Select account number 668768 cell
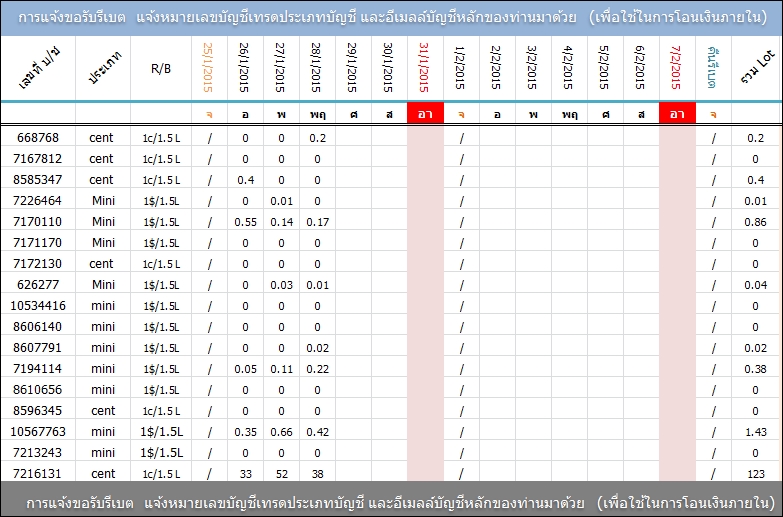This screenshot has height=517, width=783. click(38, 137)
